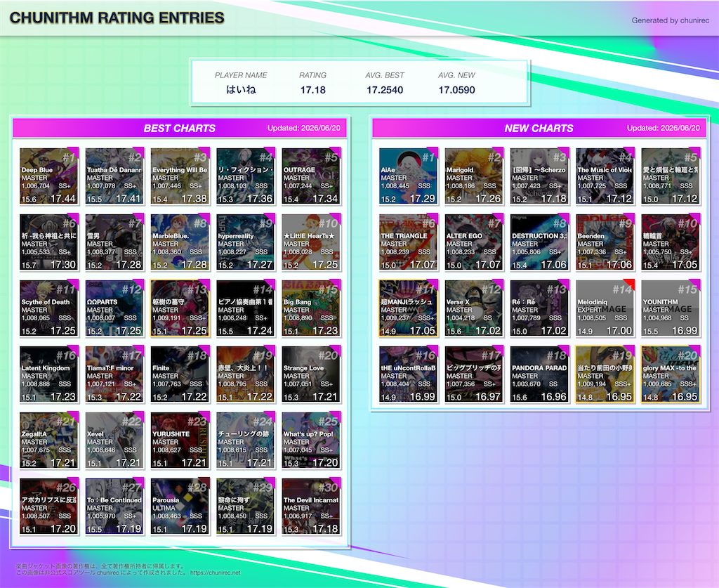Select the Melodiniq EXPERT chart card
719x588 pixels.
coord(605,308)
